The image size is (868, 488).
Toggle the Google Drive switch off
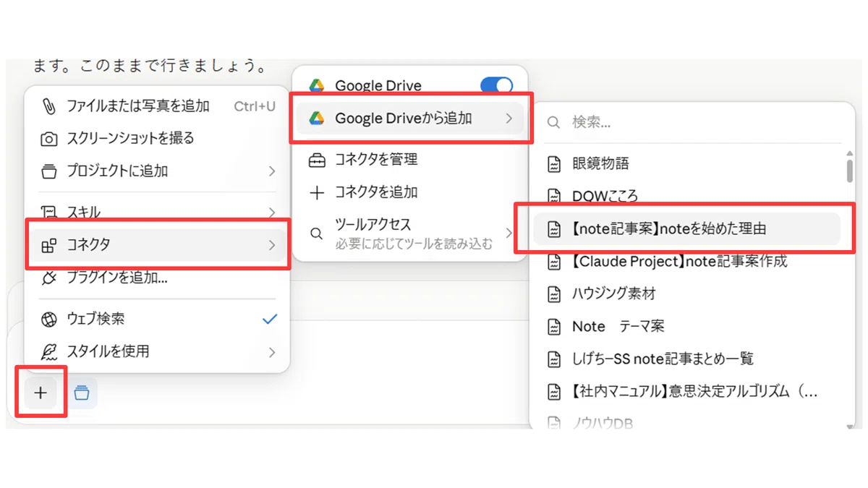point(497,86)
